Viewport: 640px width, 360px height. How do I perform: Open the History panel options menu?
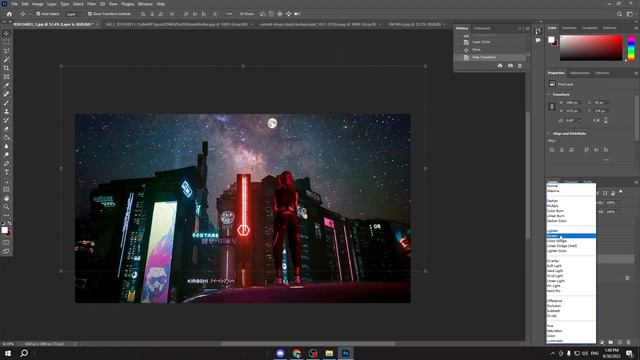(527, 29)
